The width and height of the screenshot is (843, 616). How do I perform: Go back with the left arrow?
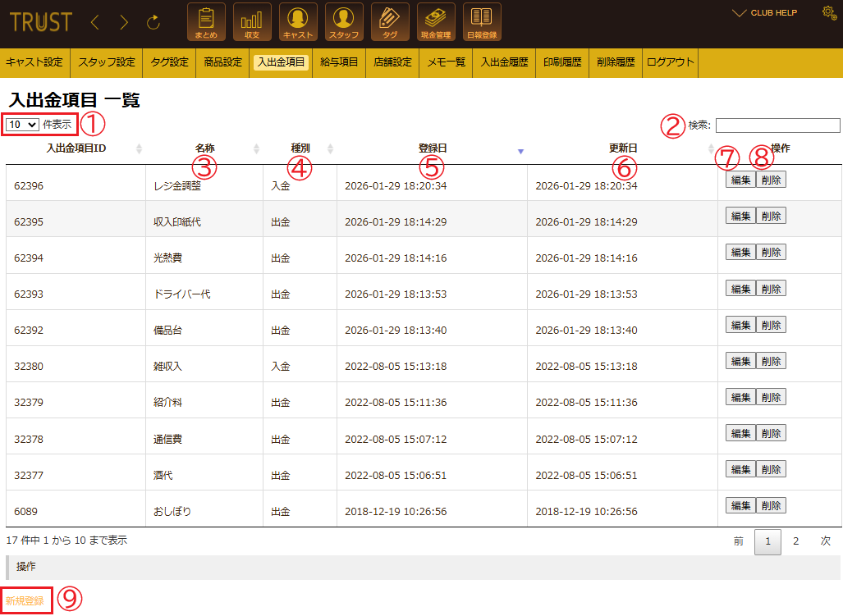(x=94, y=22)
